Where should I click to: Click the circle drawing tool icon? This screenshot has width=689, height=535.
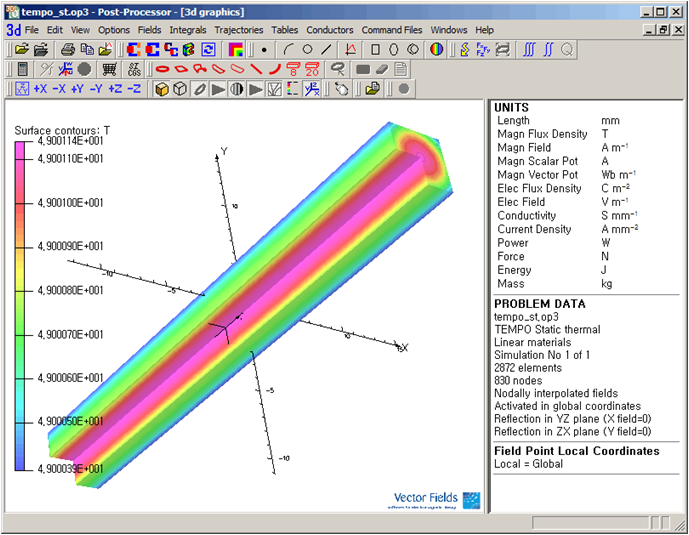(307, 49)
